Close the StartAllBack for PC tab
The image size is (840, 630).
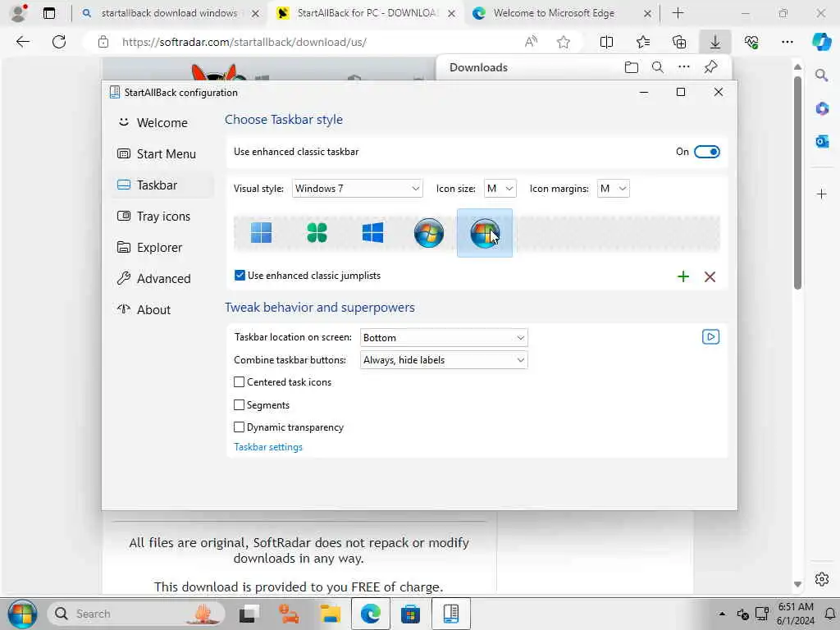click(x=452, y=13)
